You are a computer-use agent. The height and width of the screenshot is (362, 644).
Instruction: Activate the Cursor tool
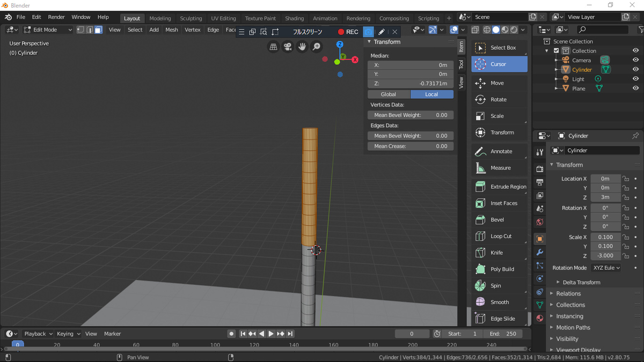click(x=499, y=64)
